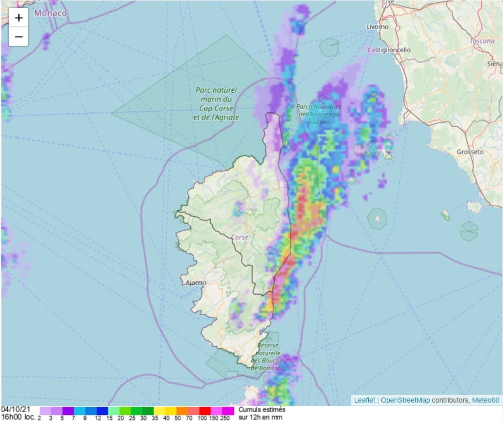The height and width of the screenshot is (421, 504).
Task: Click the Siena label at map edge
Action: (x=495, y=64)
